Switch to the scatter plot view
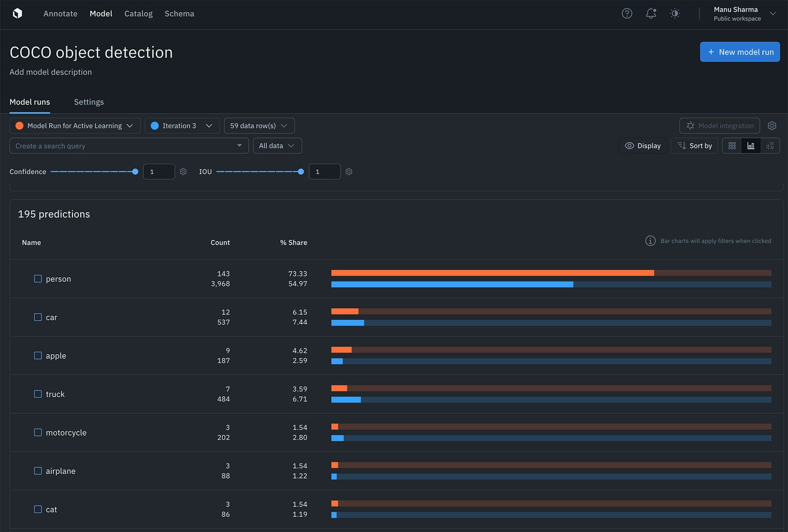The width and height of the screenshot is (788, 532). (x=770, y=145)
